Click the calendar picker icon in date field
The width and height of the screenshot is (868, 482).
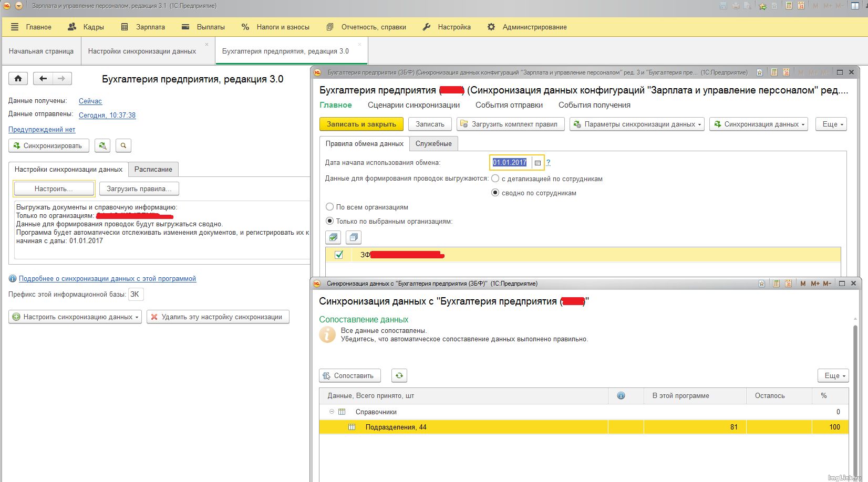(538, 163)
